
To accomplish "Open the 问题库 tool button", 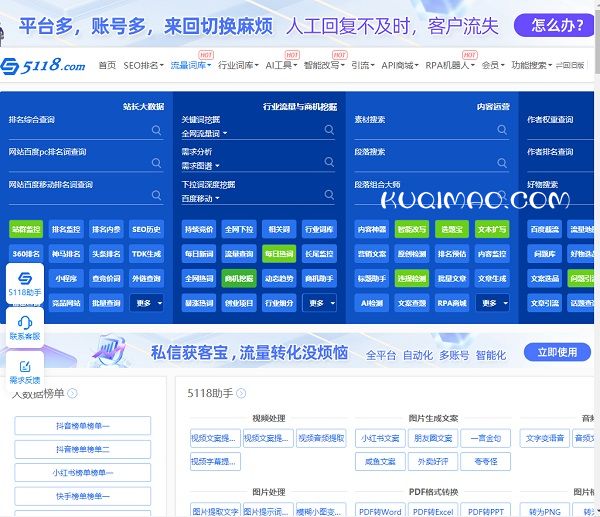I will [545, 254].
